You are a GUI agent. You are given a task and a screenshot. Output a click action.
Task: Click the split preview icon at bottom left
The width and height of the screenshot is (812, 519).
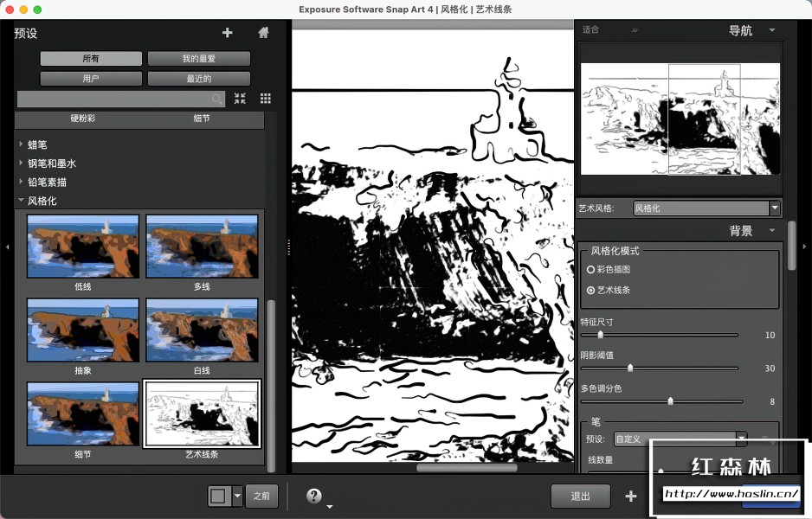219,496
